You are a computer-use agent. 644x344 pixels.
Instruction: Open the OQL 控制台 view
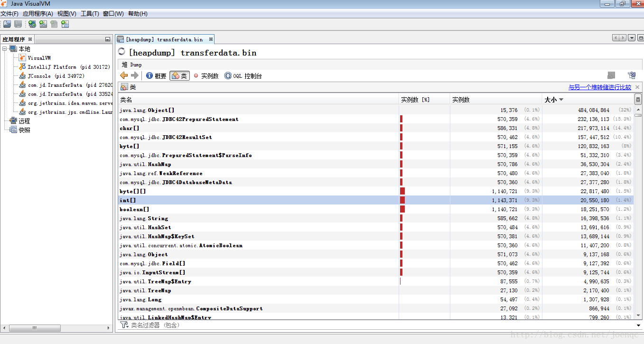click(x=243, y=76)
